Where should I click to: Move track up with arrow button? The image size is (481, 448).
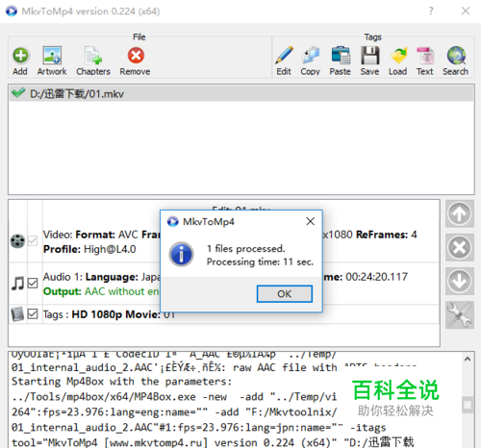460,213
